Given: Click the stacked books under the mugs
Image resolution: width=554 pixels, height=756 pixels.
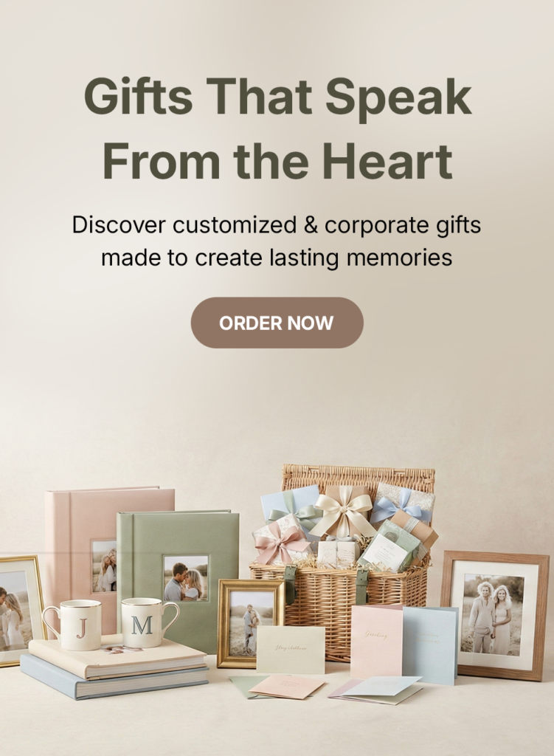Looking at the screenshot, I should coord(114,667).
